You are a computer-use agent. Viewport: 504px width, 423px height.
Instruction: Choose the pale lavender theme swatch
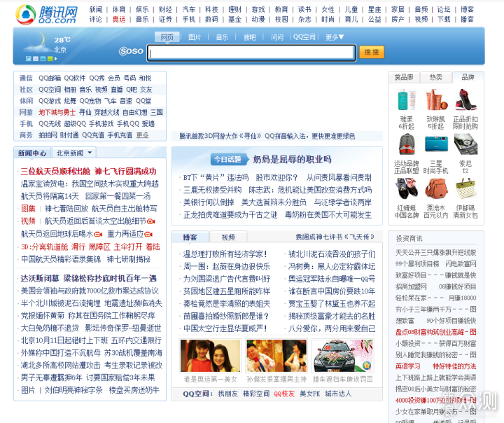click(x=36, y=59)
